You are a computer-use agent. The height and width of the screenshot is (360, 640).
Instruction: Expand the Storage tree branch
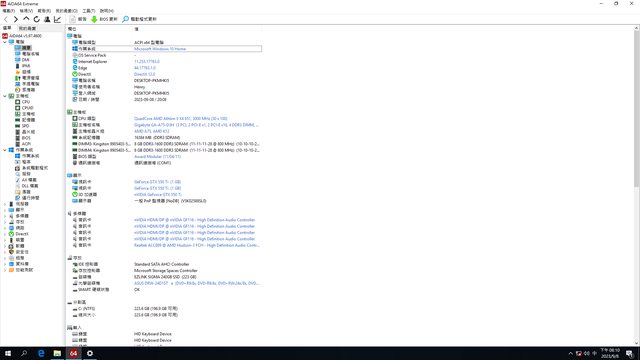pos(5,222)
